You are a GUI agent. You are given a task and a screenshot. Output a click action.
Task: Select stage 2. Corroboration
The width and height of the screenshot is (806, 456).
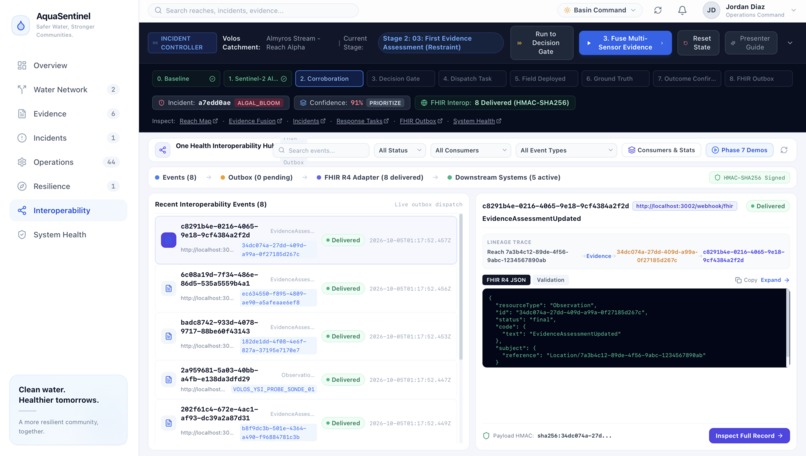pos(329,79)
